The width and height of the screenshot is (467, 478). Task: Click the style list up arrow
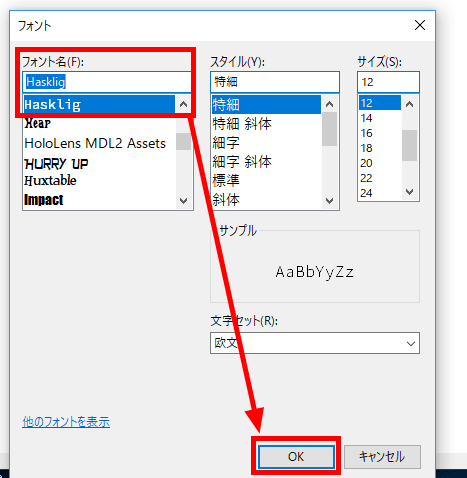(x=329, y=104)
